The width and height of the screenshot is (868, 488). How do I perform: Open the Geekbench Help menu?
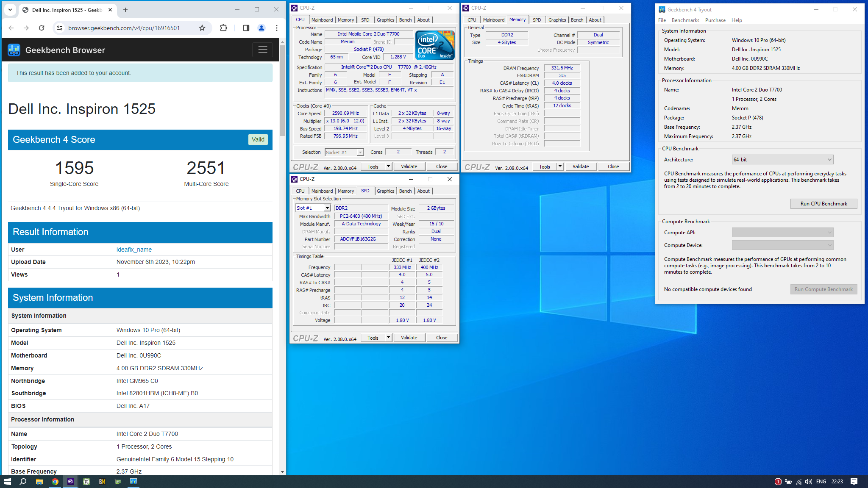tap(737, 20)
